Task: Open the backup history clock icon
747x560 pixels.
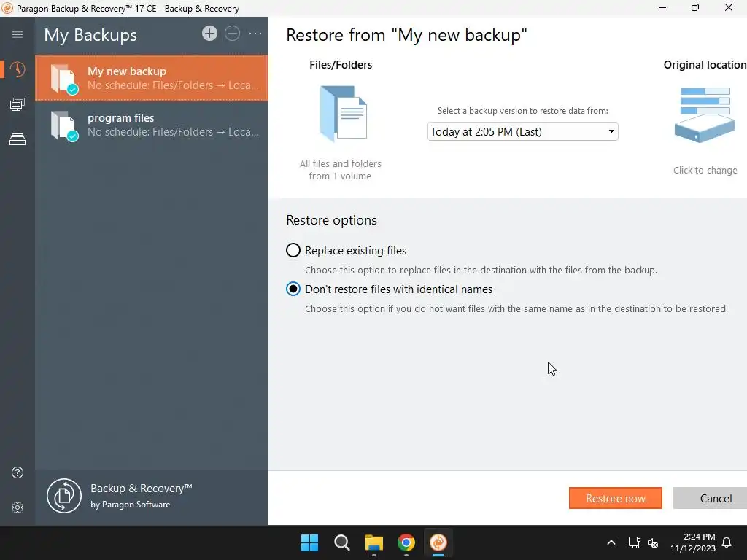Action: [18, 69]
